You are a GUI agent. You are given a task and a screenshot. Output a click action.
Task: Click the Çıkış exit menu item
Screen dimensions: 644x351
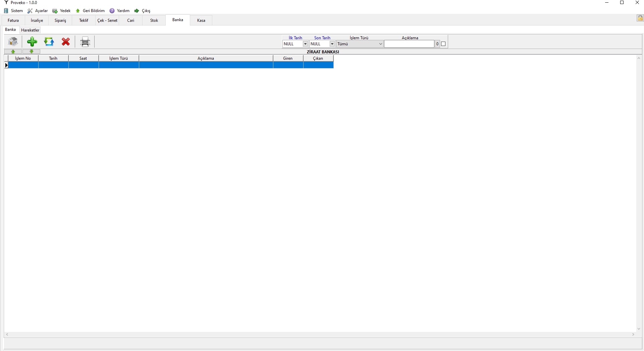coord(142,11)
